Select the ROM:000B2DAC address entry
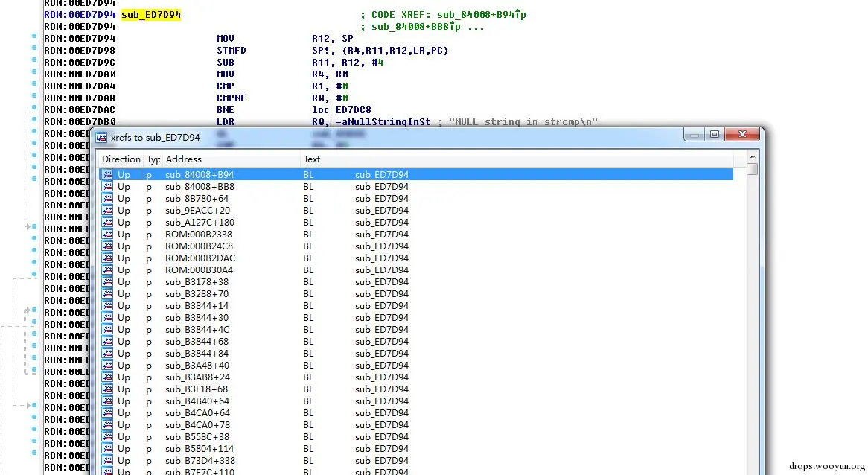The height and width of the screenshot is (475, 868). 200,258
